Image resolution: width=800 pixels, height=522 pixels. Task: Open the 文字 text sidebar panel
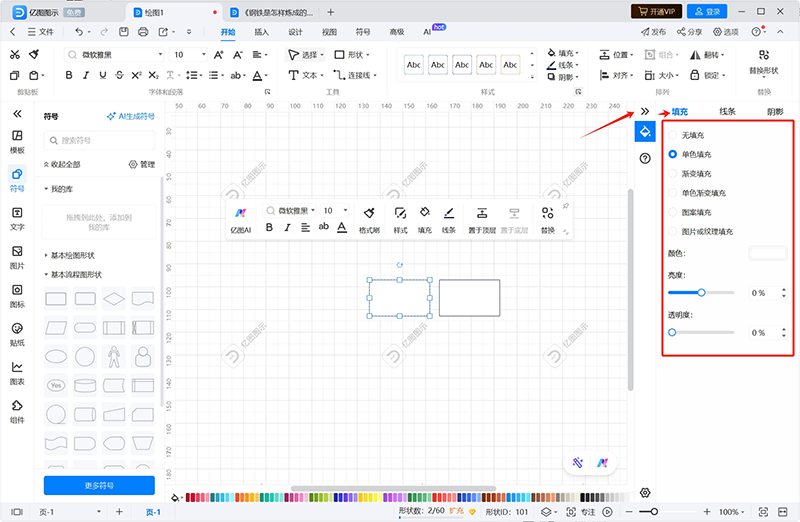tap(17, 219)
